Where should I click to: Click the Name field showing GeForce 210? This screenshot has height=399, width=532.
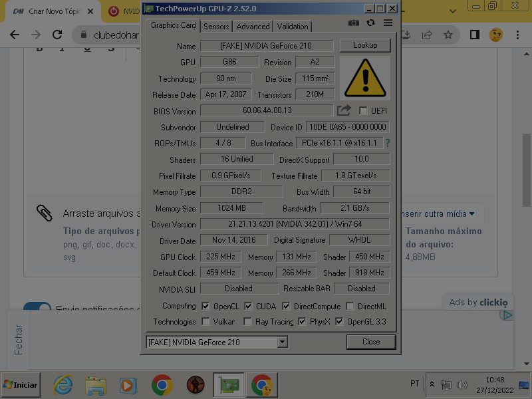pyautogui.click(x=267, y=46)
